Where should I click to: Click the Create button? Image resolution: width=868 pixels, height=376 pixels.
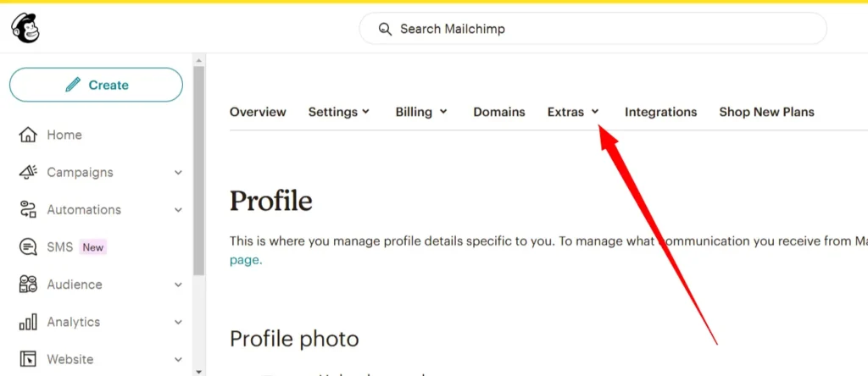[97, 85]
